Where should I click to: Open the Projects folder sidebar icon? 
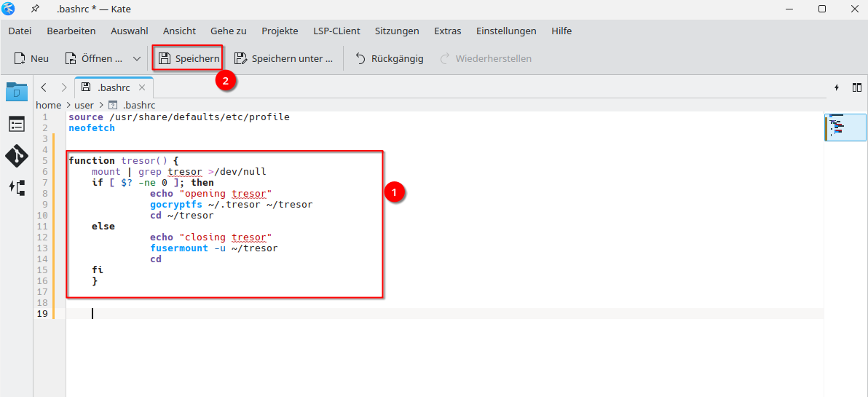point(16,92)
